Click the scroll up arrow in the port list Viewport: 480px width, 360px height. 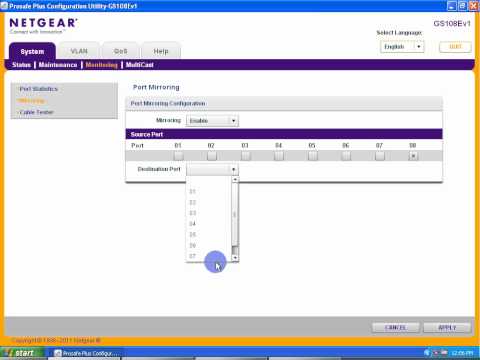point(235,180)
